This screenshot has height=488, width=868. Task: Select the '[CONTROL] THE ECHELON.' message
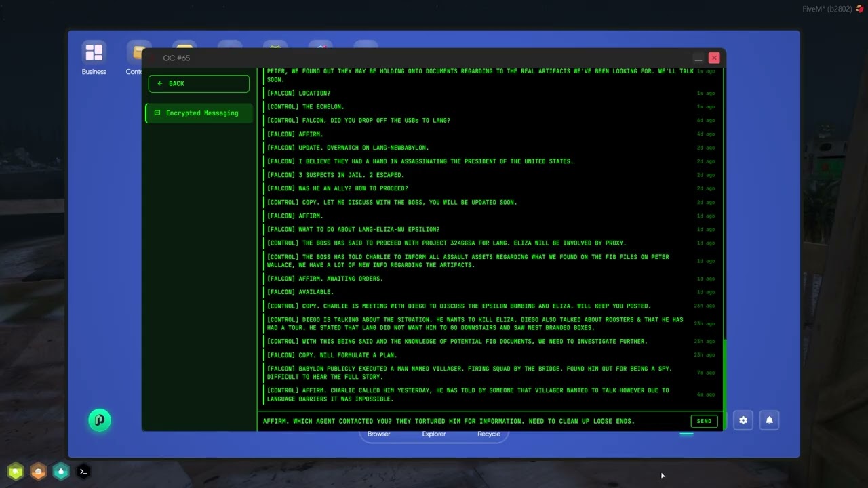[490, 107]
